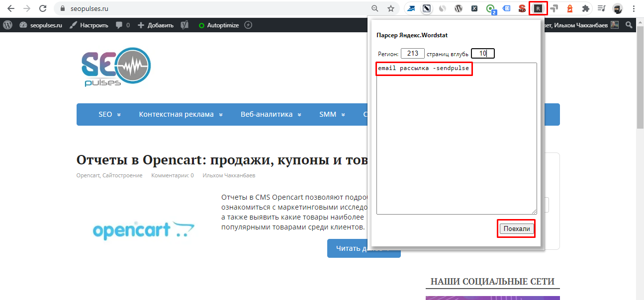Open the WordPress logo admin menu
The width and height of the screenshot is (644, 300).
[x=7, y=25]
